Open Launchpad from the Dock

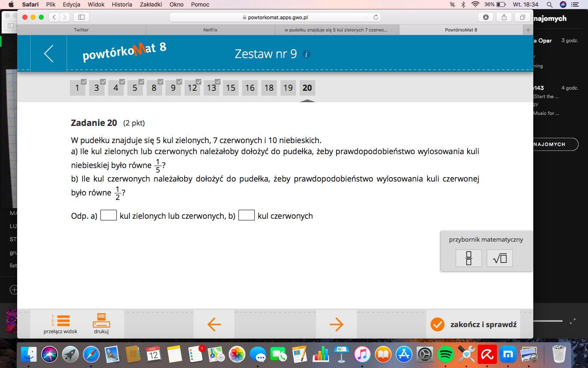[70, 354]
